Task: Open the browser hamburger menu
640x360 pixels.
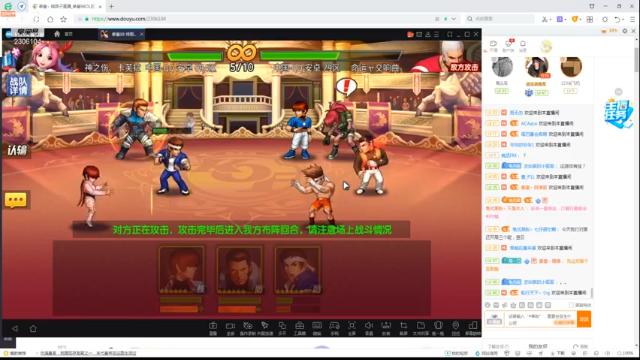Action: (x=632, y=19)
